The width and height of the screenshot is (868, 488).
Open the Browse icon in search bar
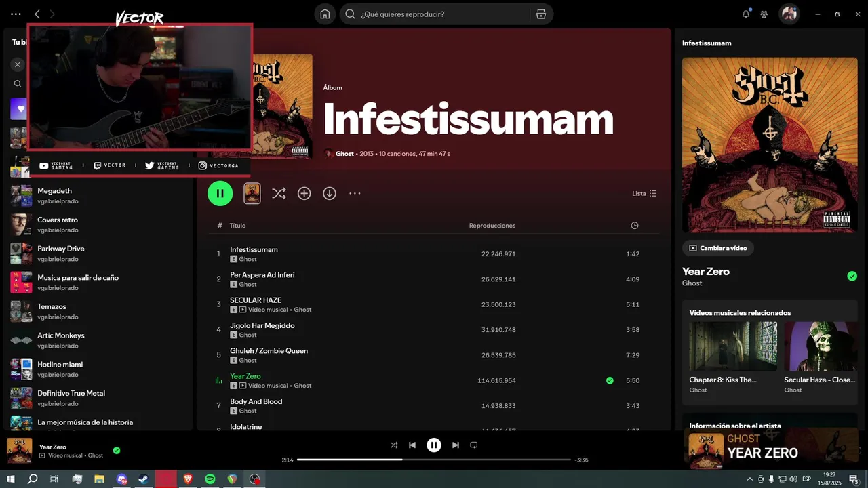point(540,14)
